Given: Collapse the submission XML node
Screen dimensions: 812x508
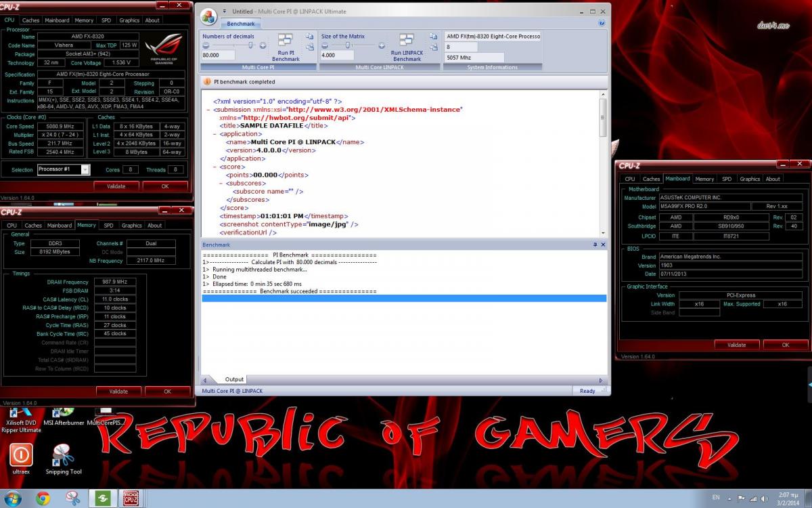Looking at the screenshot, I should [x=208, y=109].
